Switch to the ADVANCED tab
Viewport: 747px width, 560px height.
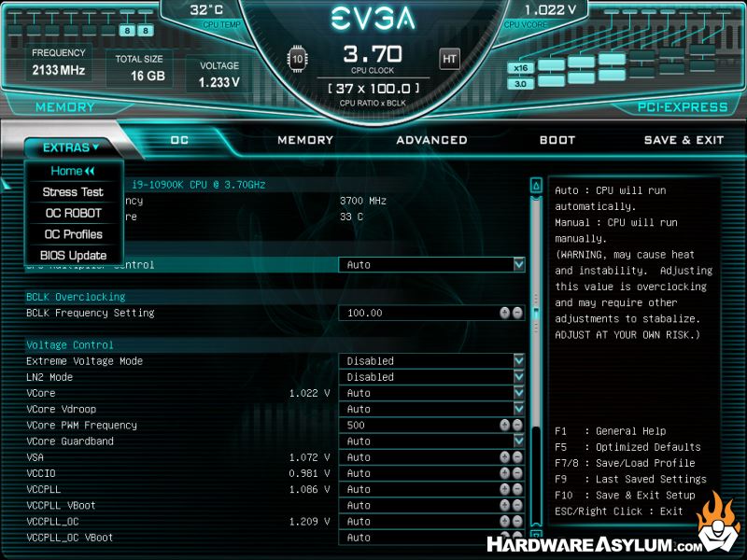[431, 140]
